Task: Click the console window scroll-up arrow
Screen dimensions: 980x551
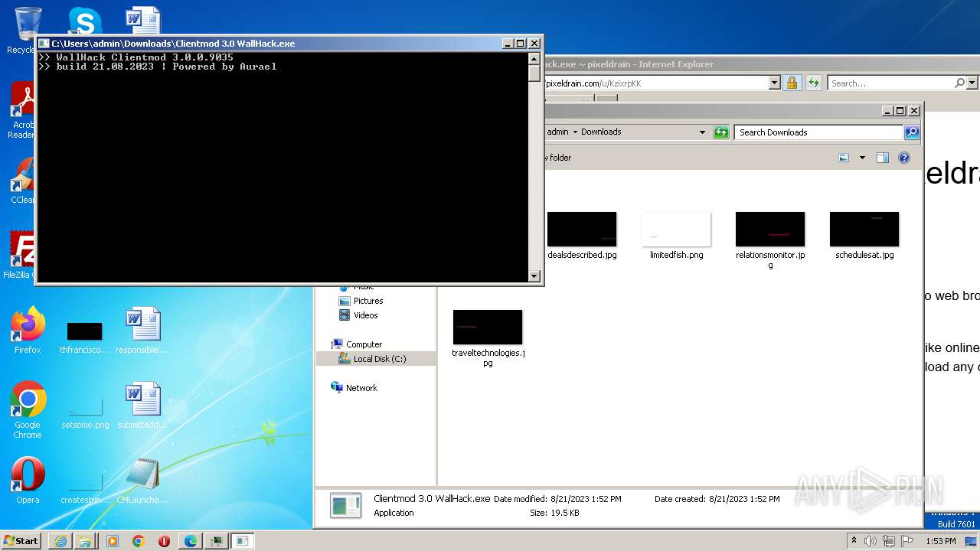Action: 534,58
